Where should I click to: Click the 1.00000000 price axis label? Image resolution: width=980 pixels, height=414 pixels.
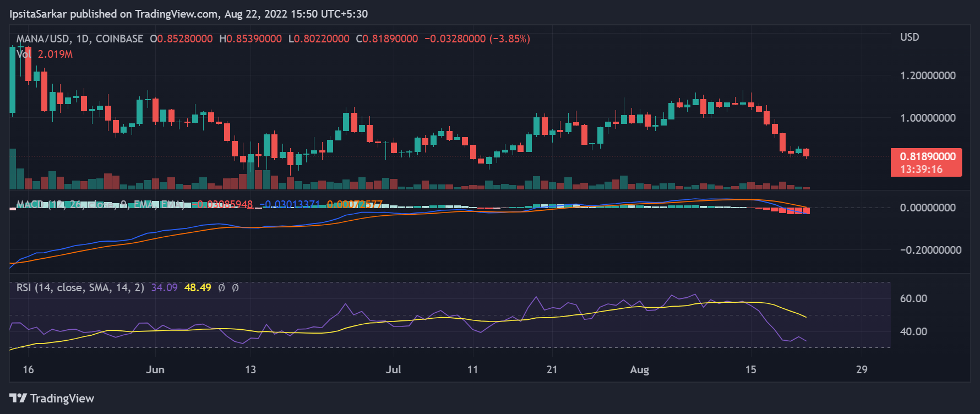(928, 118)
